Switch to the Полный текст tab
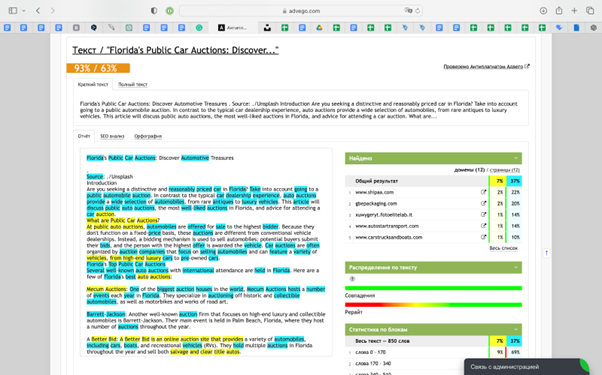Image resolution: width=602 pixels, height=375 pixels. (x=132, y=84)
